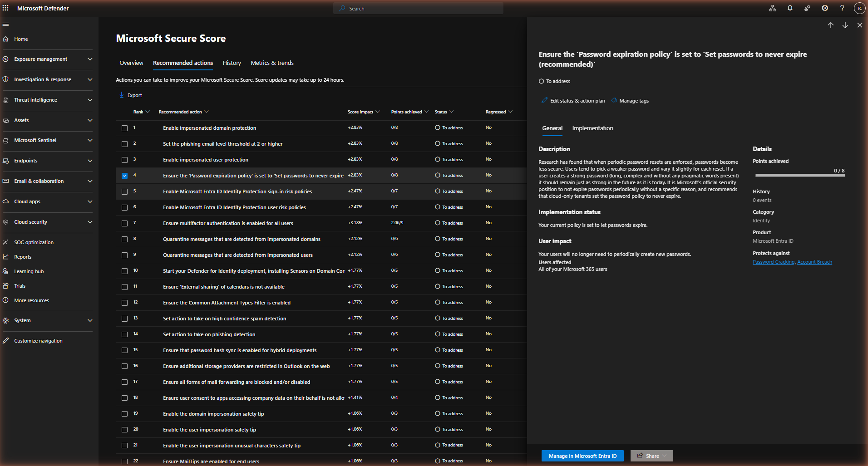The image size is (868, 466).
Task: Switch to the Implementation tab
Action: tap(592, 128)
